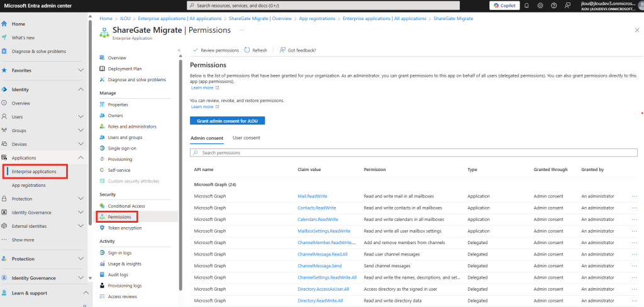
Task: Open Conditional Access icon
Action: coord(103,206)
